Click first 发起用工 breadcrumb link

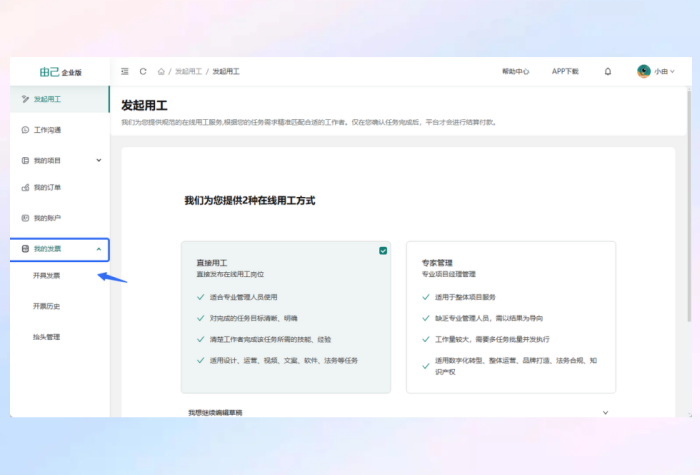188,71
